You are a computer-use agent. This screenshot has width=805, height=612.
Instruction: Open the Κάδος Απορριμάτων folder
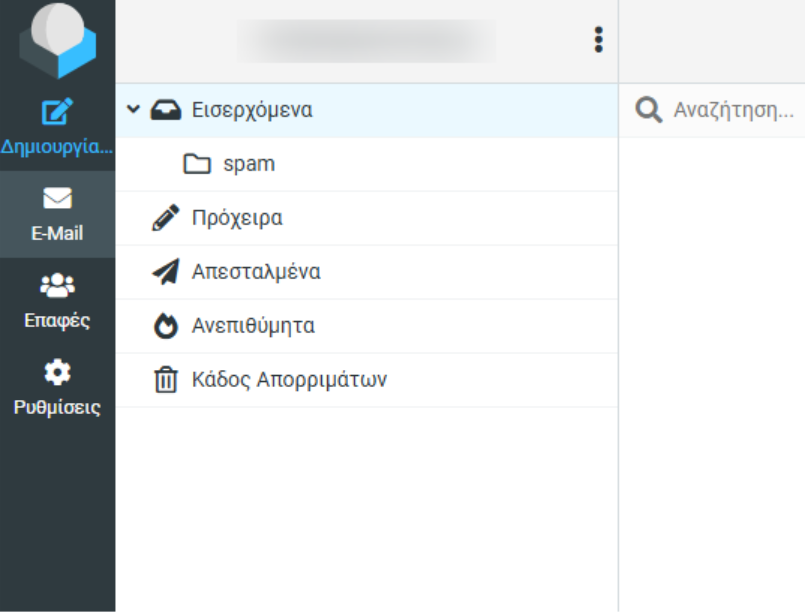289,380
